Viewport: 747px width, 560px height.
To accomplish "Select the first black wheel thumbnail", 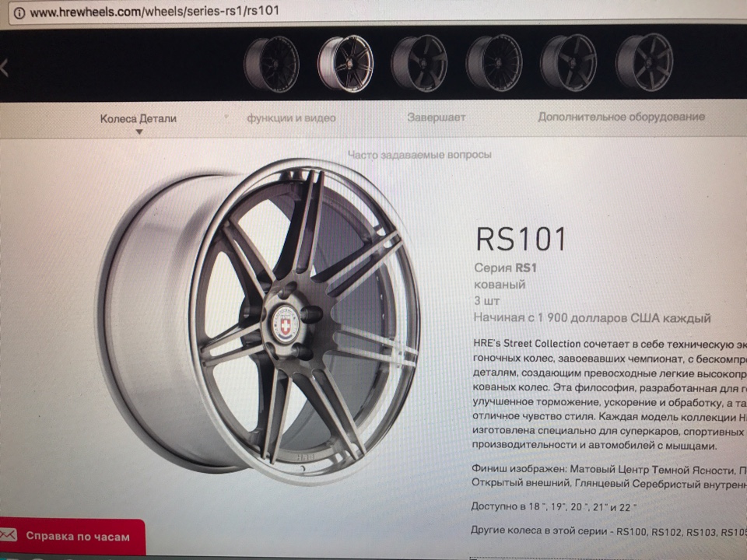I will click(x=272, y=64).
